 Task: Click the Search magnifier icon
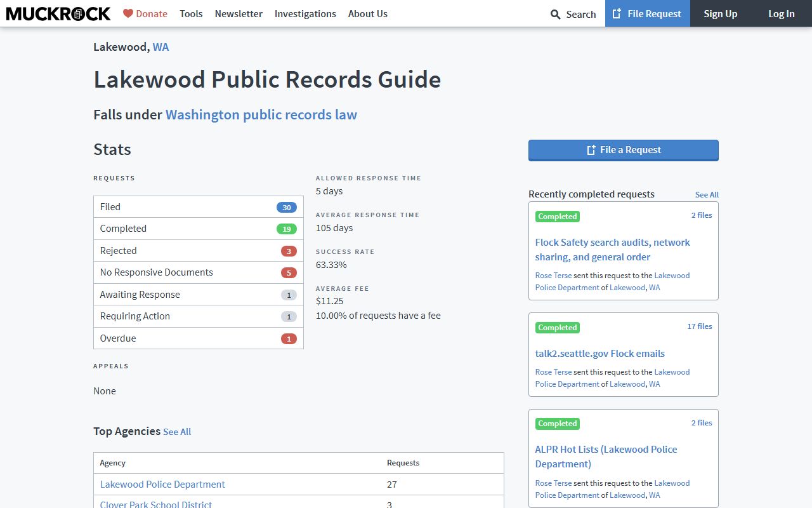[x=556, y=14]
